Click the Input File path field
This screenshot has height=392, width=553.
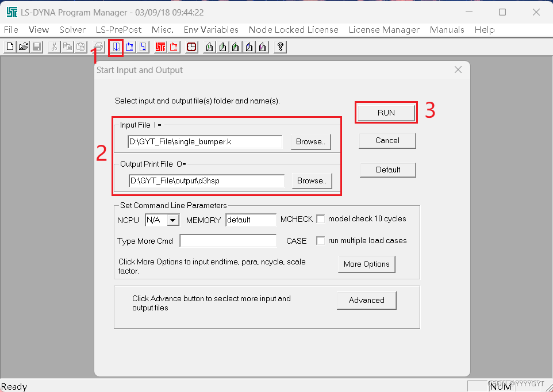click(x=205, y=142)
